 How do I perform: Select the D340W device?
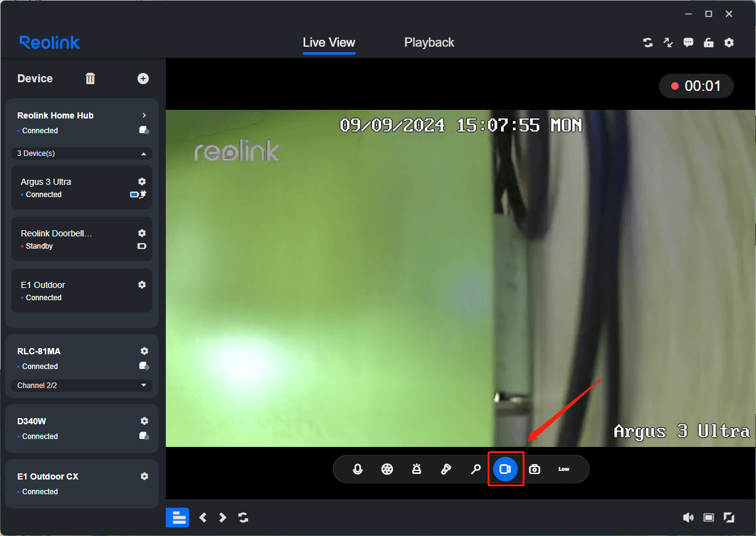click(82, 428)
